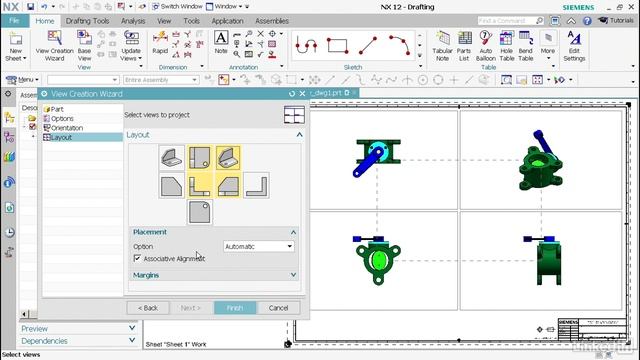Viewport: 640px width, 360px height.
Task: Insert a Parts List
Action: pyautogui.click(x=464, y=46)
